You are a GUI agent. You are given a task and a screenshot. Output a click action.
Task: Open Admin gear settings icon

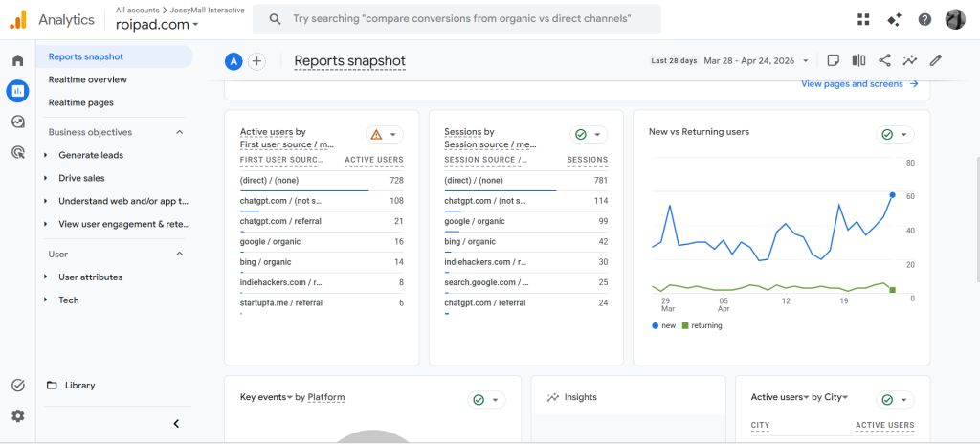tap(17, 415)
